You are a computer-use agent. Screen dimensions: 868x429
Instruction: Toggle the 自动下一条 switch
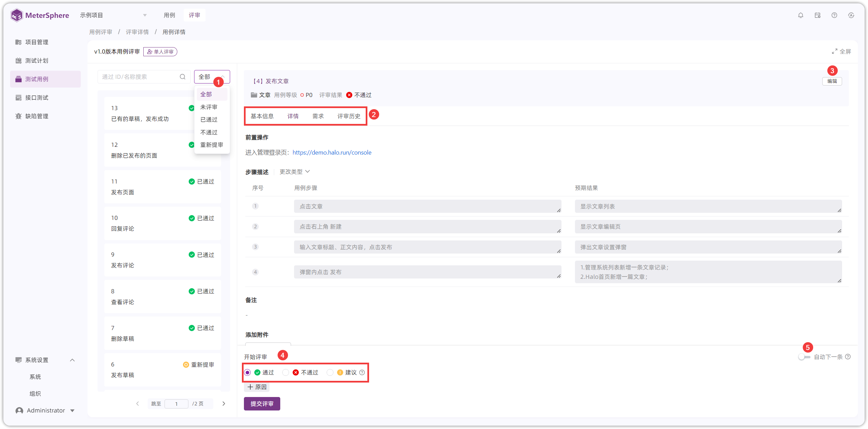[804, 357]
